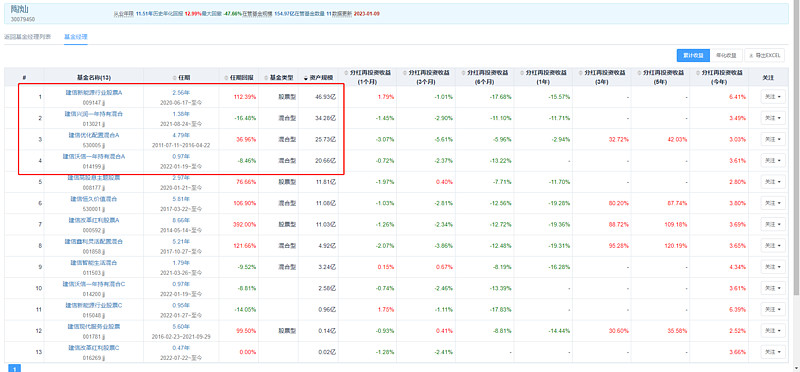
Task: Open 关注 dropdown for 建信新能源行业股票A
Action: 773,97
